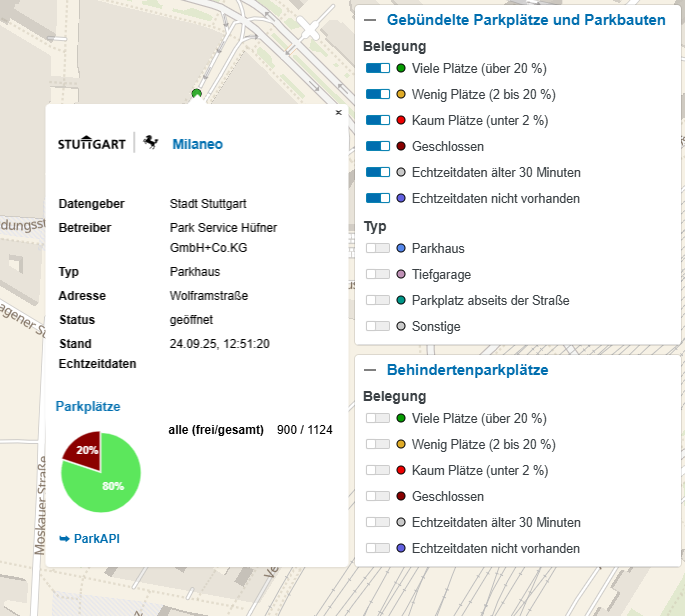Click the purple dot next to Echtzeitdaten nicht vorhanden
Viewport: 685px width, 616px height.
click(401, 199)
